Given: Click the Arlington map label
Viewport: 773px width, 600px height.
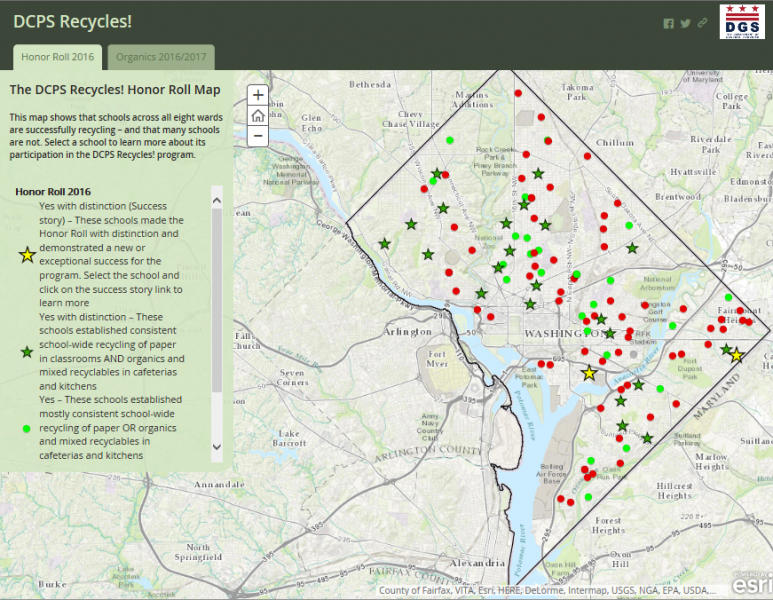Looking at the screenshot, I should [408, 332].
